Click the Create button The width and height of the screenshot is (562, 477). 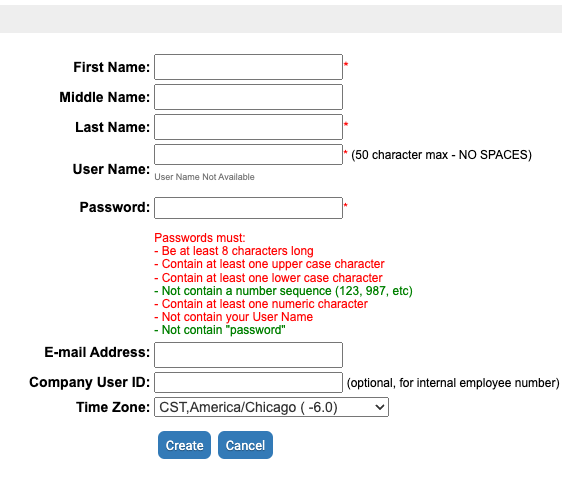tap(184, 445)
